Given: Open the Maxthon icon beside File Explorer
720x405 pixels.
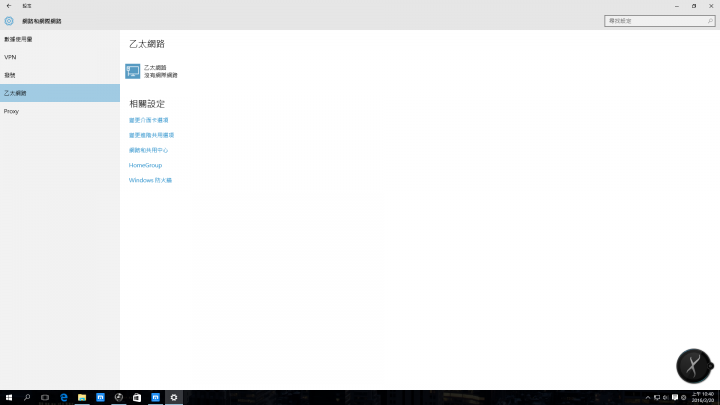Looking at the screenshot, I should tap(100, 398).
